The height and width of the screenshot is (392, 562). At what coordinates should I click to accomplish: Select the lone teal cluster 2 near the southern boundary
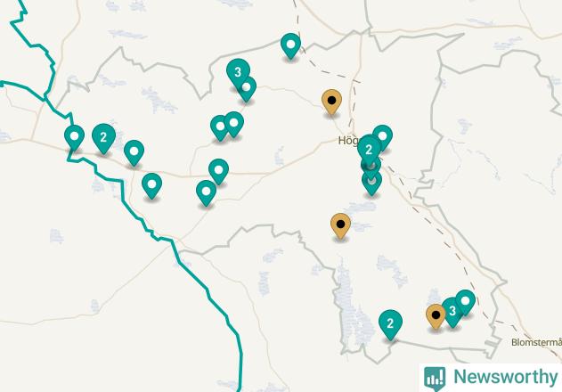point(390,324)
